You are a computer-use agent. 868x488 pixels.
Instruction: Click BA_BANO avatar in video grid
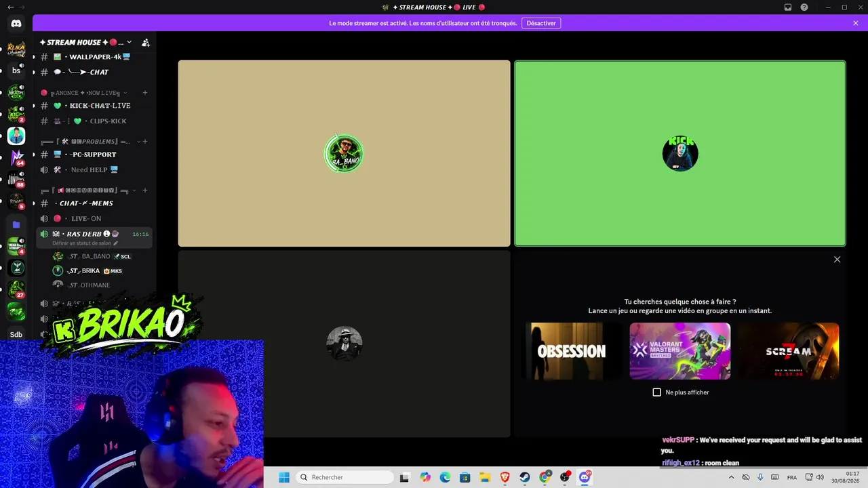click(344, 153)
